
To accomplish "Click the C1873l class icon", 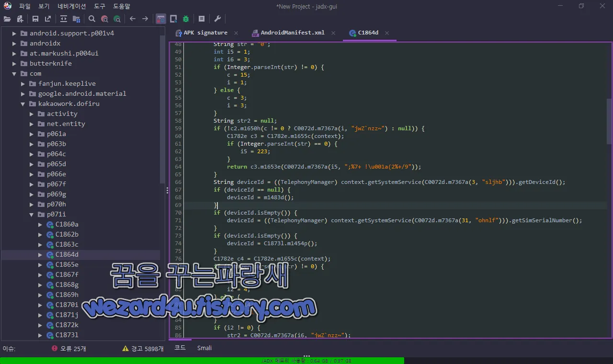I will pyautogui.click(x=50, y=335).
